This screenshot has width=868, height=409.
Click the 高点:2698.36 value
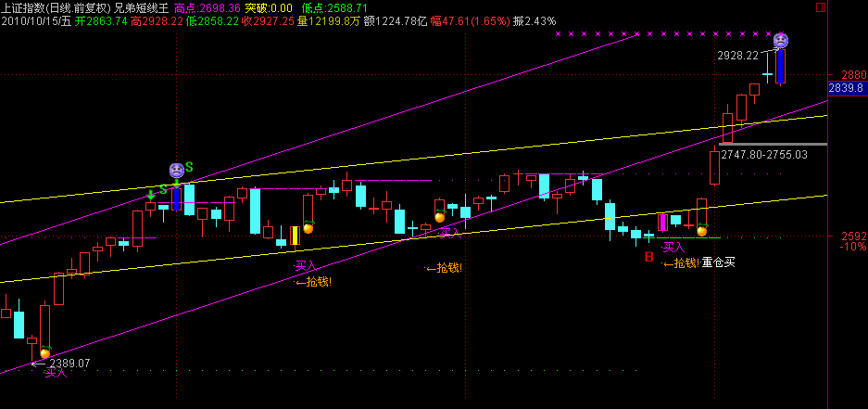click(x=207, y=8)
